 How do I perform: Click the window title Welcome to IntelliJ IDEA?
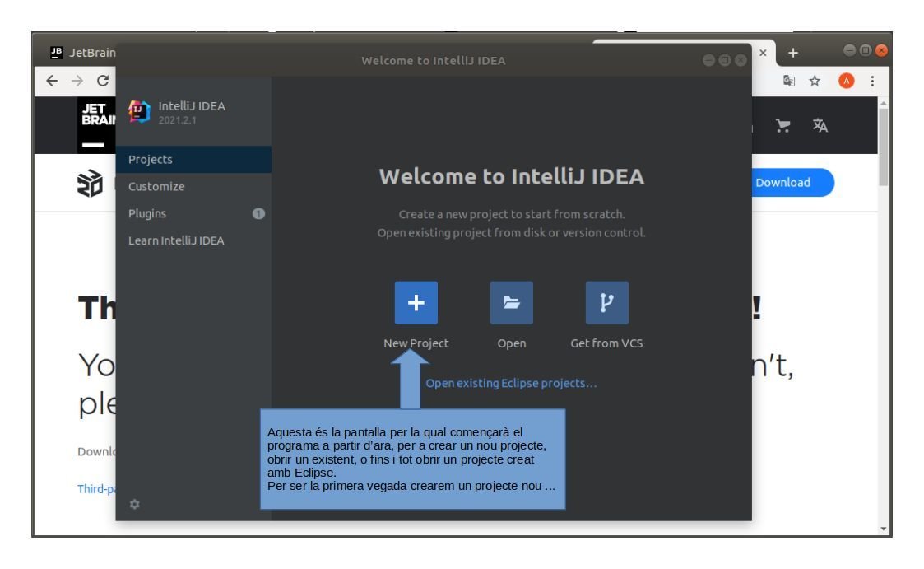[x=434, y=61]
